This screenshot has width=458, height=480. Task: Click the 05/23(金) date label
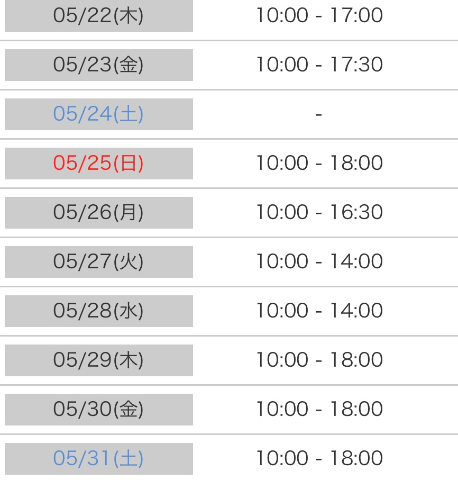[x=98, y=65]
